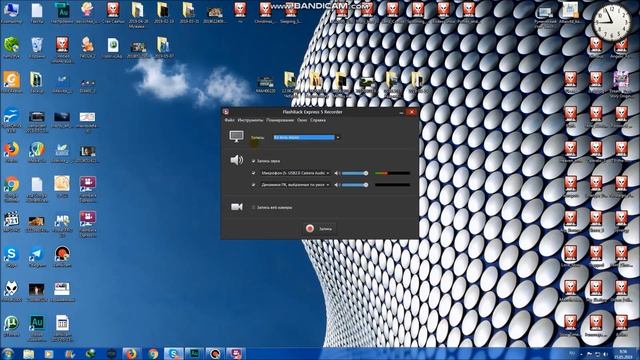Enable the Record webcam checkbox
Image resolution: width=640 pixels, height=360 pixels.
[253, 207]
